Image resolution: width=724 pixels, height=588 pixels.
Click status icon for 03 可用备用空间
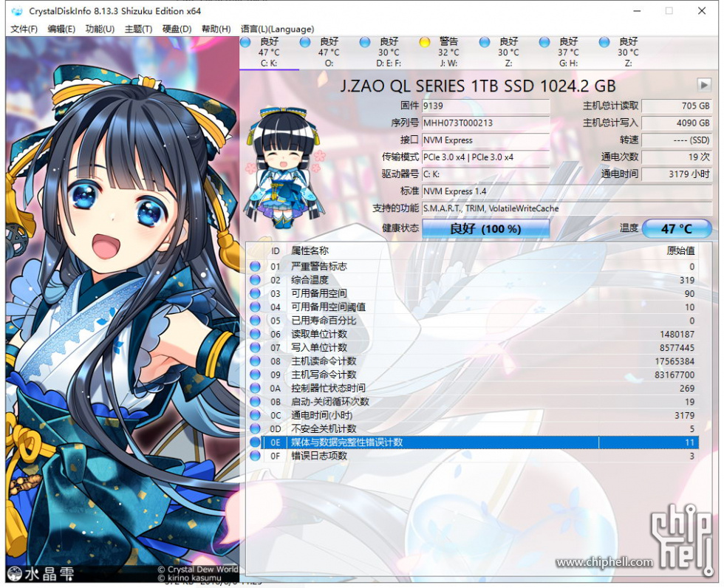coord(255,293)
